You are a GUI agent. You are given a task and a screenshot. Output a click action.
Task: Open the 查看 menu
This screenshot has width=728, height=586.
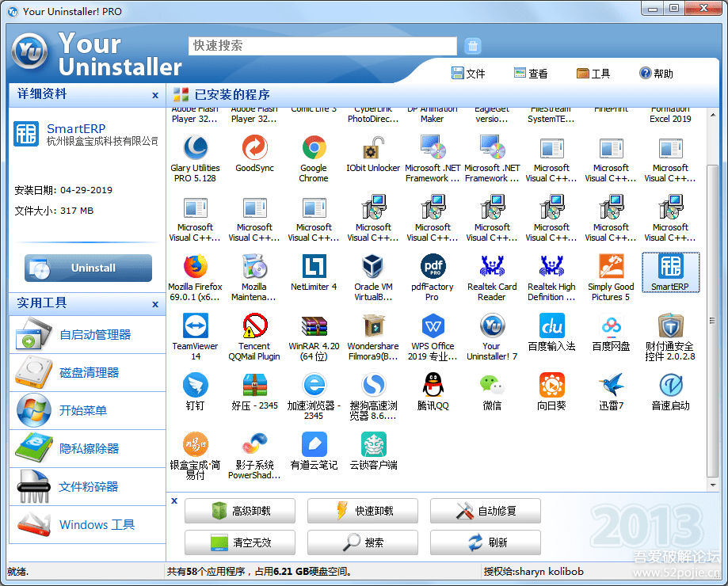(531, 74)
